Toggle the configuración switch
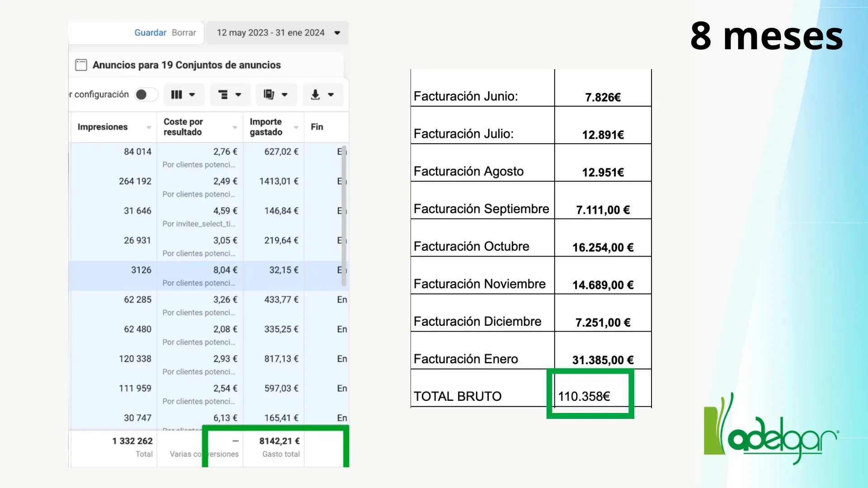Viewport: 868px width, 488px height. [146, 95]
